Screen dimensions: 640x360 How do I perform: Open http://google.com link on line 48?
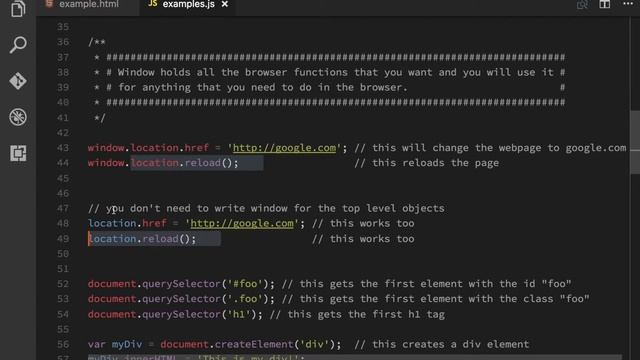click(x=242, y=223)
